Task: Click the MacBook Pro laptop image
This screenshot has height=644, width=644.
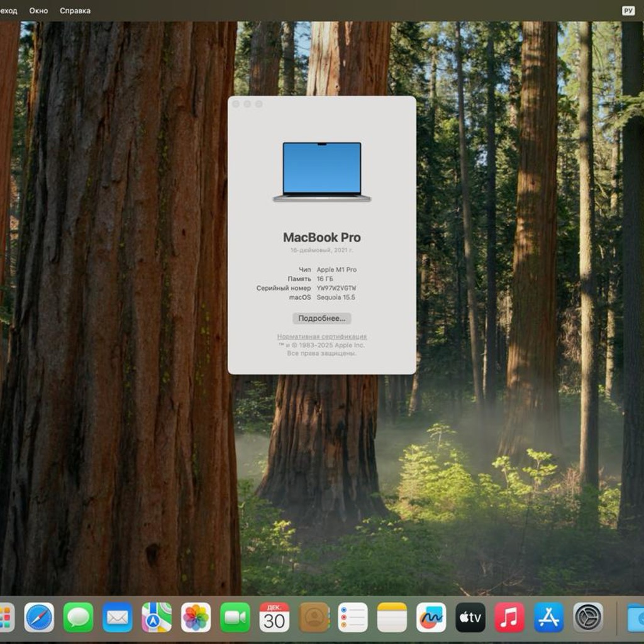Action: 322,172
